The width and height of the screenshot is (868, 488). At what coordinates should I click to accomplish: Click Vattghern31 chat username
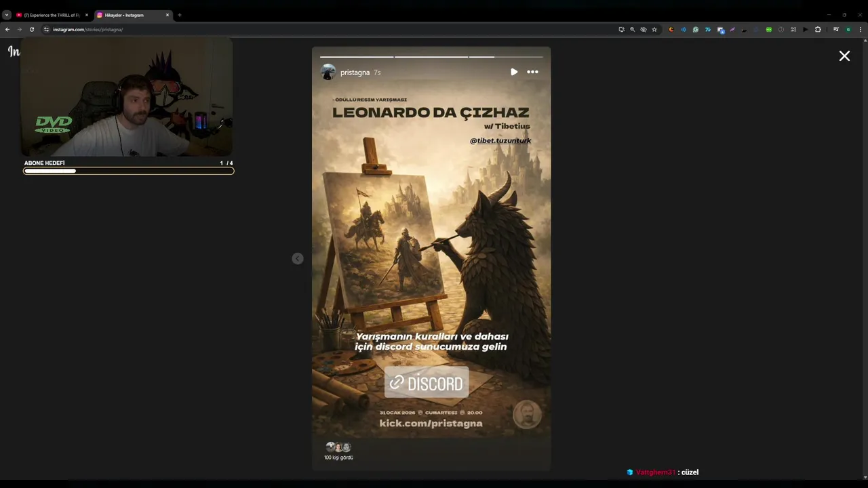656,472
